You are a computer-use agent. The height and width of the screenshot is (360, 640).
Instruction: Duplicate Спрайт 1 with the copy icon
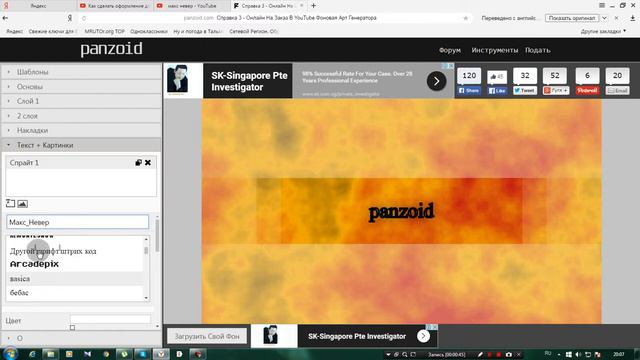click(138, 162)
